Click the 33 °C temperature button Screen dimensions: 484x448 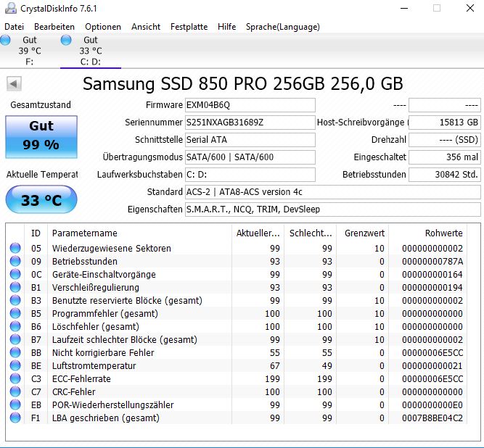click(x=41, y=199)
